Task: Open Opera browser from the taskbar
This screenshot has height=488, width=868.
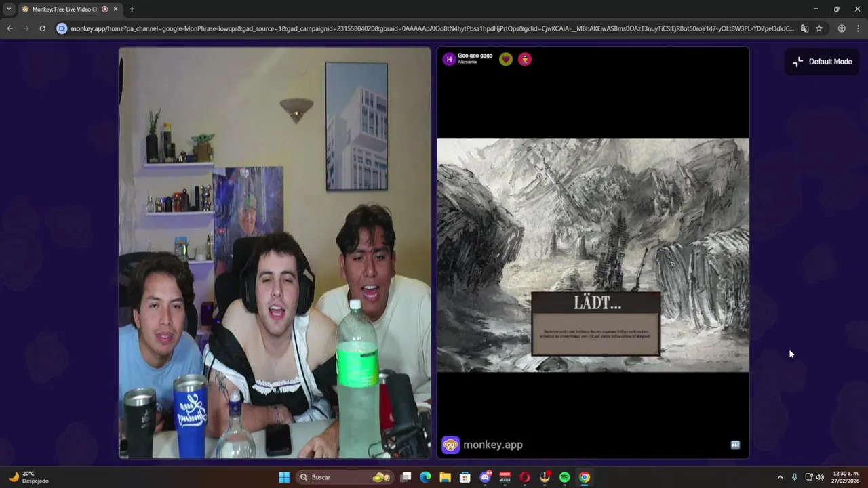Action: 524,477
